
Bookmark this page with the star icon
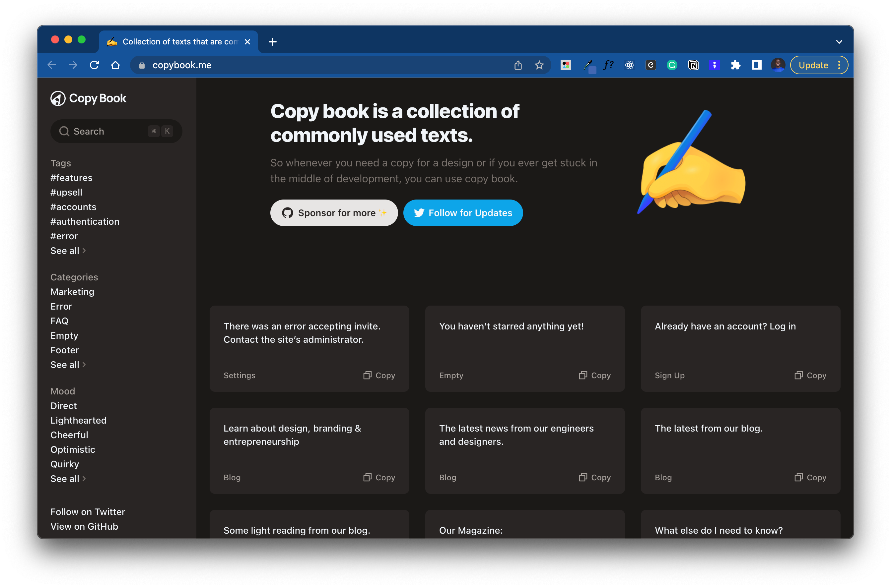click(x=539, y=65)
